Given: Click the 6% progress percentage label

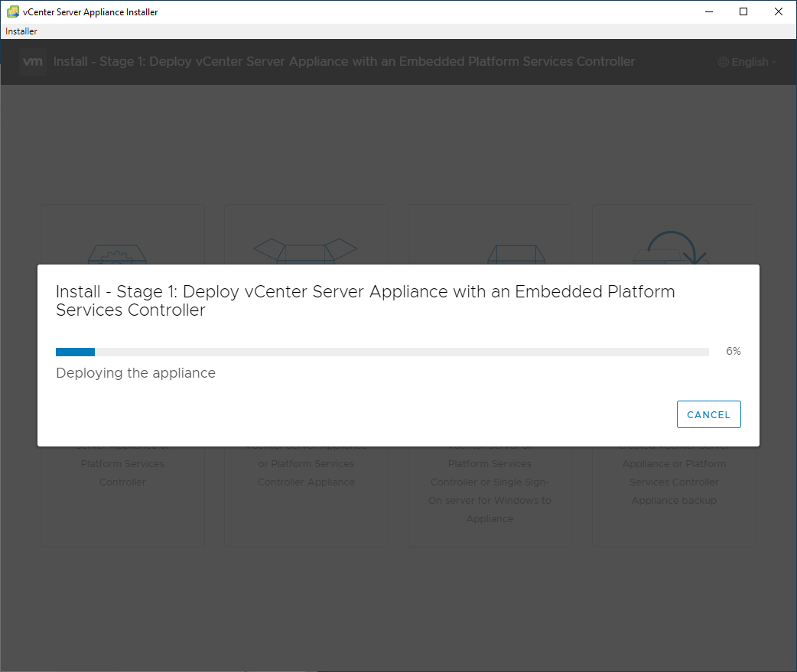Looking at the screenshot, I should [x=733, y=352].
